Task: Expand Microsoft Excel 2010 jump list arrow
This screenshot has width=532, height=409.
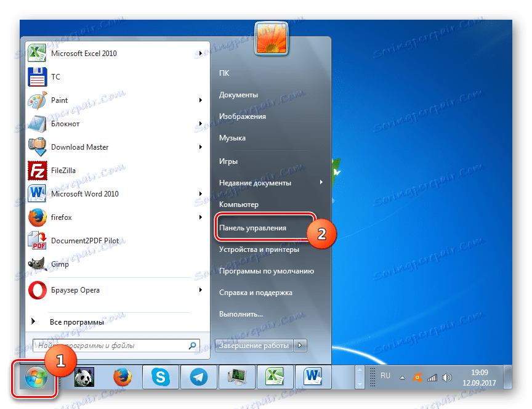Action: click(x=201, y=54)
